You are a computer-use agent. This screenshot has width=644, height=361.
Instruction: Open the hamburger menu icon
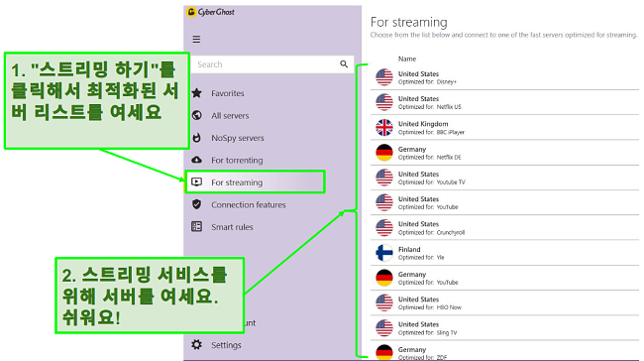coord(196,40)
